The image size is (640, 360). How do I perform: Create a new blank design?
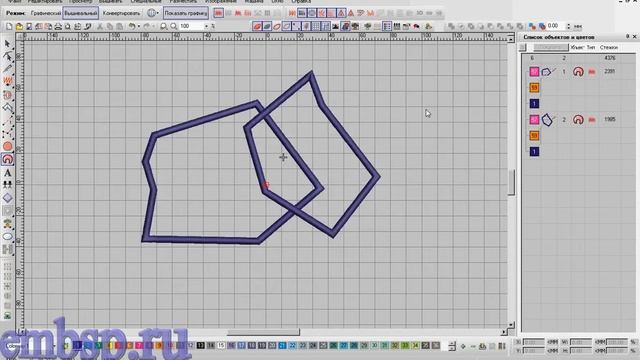point(9,27)
